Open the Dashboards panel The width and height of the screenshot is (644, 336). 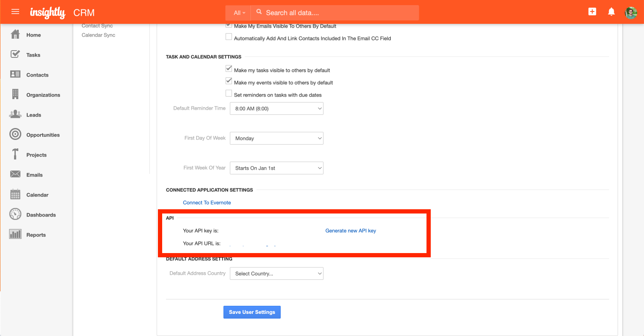(41, 214)
